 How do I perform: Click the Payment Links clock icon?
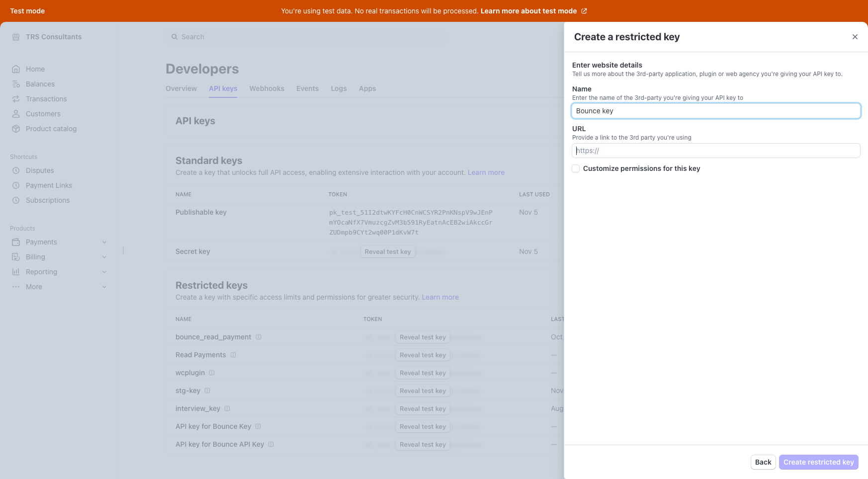[x=16, y=185]
